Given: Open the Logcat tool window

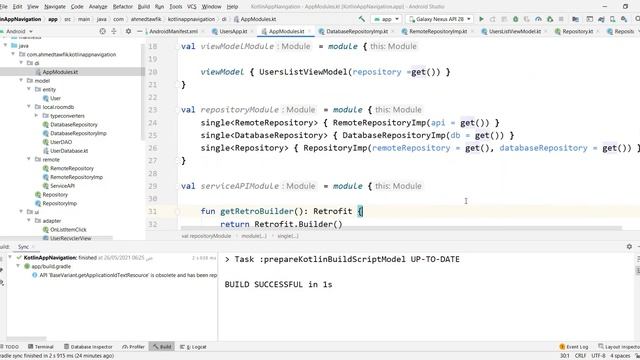Looking at the screenshot, I should [x=193, y=347].
